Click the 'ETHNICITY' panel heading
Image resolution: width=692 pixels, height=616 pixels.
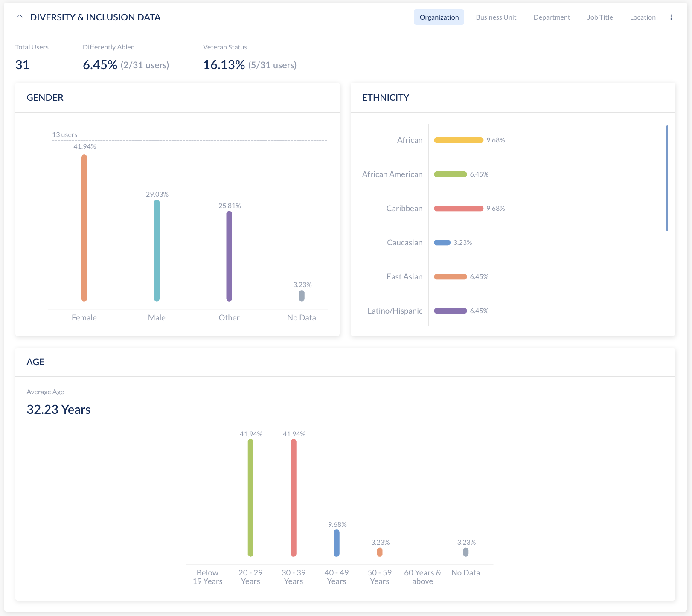tap(386, 97)
